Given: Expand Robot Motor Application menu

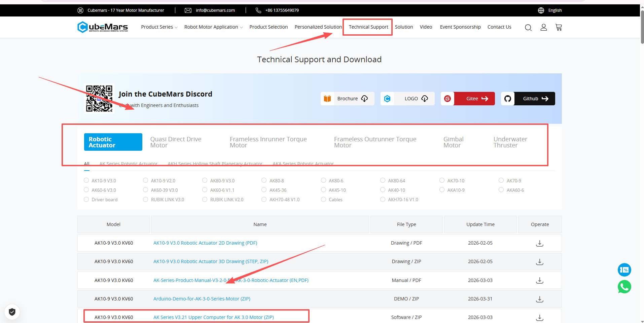Looking at the screenshot, I should (213, 27).
